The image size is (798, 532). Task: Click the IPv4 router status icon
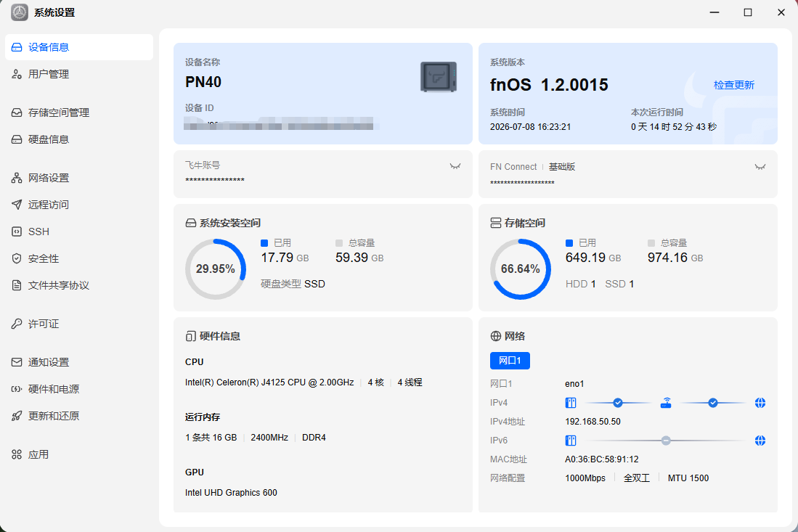(x=666, y=403)
